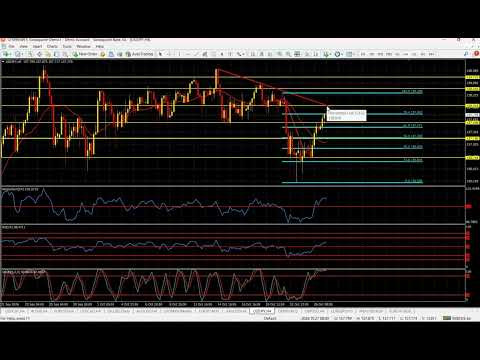480x360 pixels.
Task: Open the Help menu
Action: 100,46
